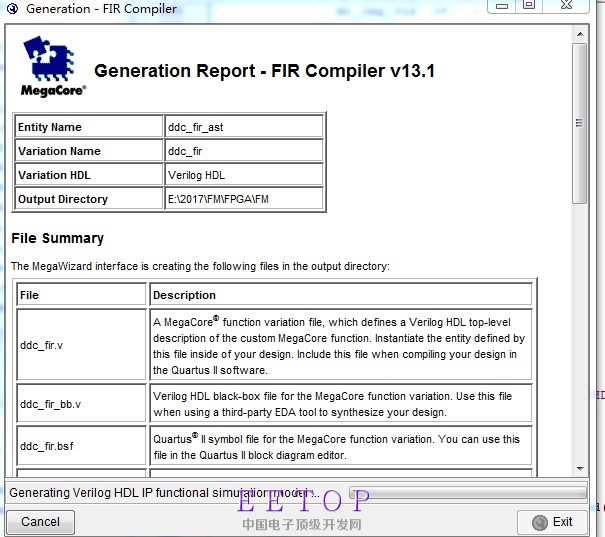
Task: Maximize the FIR Compiler window
Action: (529, 5)
